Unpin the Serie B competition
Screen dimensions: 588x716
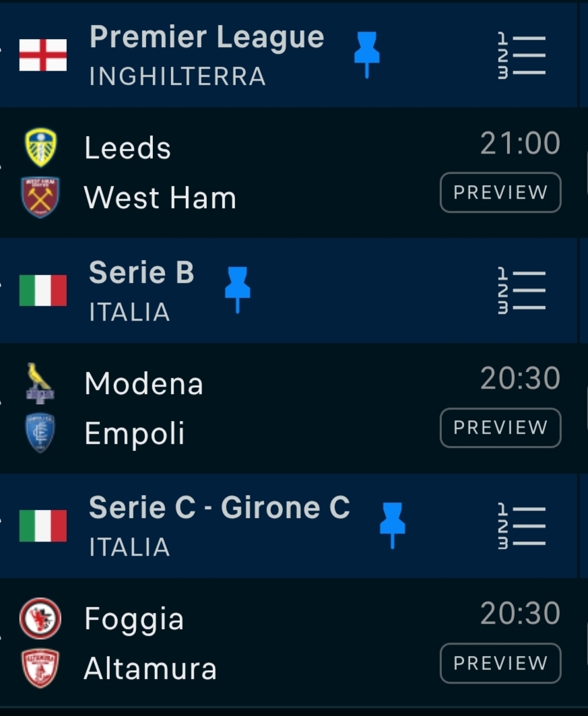click(237, 289)
